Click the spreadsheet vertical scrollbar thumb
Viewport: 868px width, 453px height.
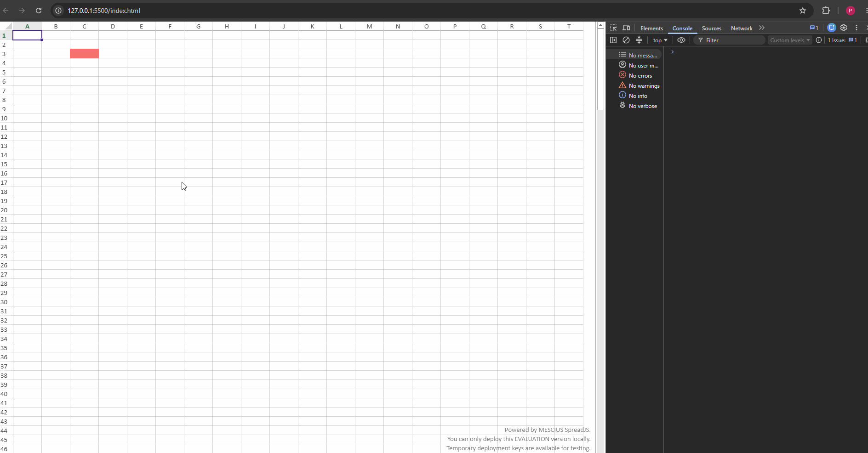(x=600, y=69)
